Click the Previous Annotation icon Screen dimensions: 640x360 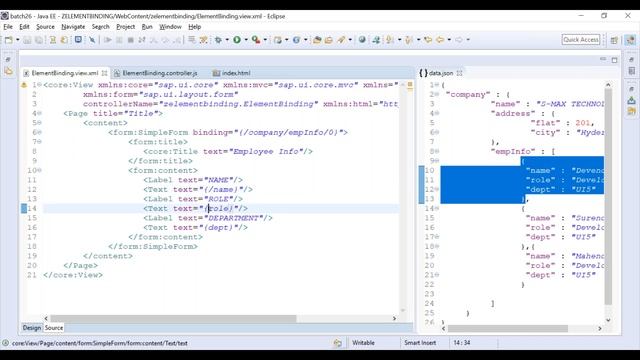[x=409, y=40]
